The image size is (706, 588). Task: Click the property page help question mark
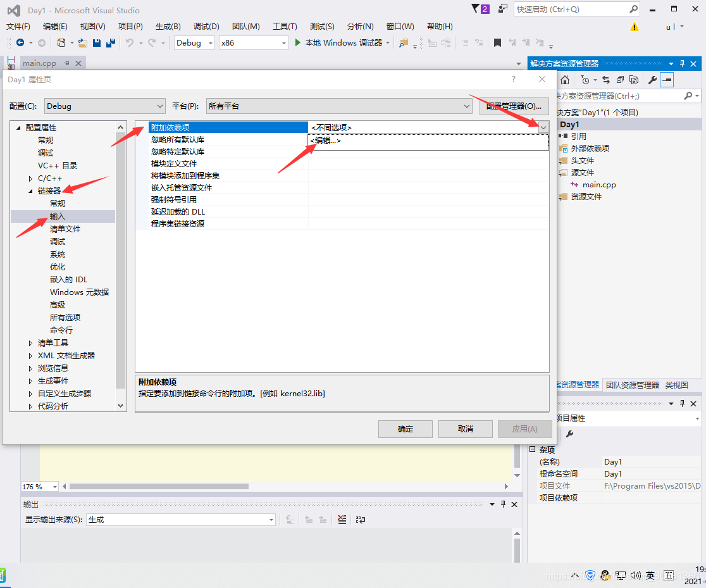[x=513, y=79]
